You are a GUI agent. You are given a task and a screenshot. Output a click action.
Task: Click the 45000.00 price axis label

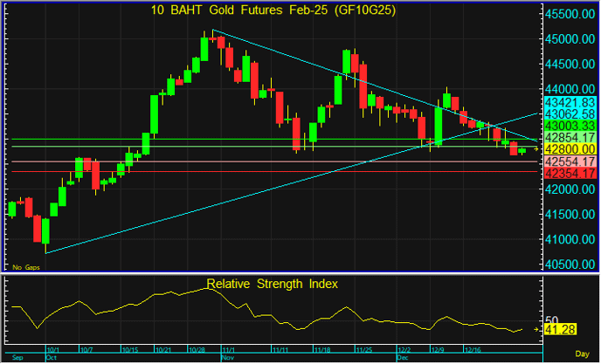click(x=570, y=39)
